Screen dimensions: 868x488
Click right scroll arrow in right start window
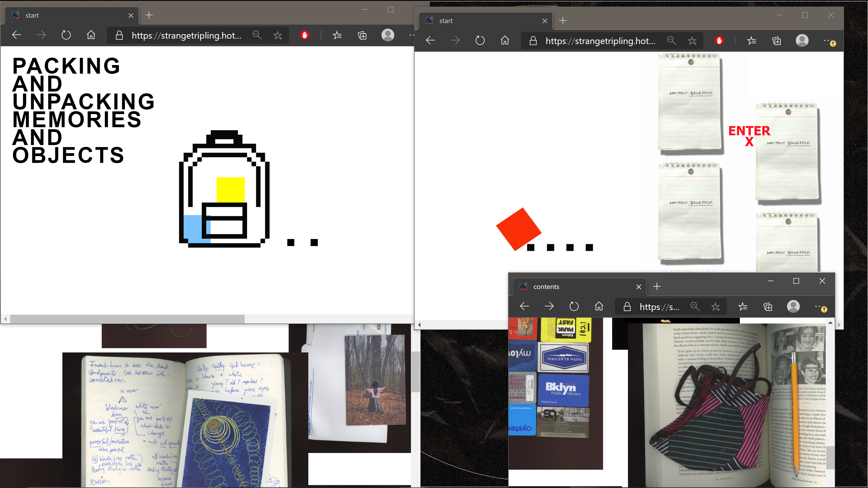(839, 325)
